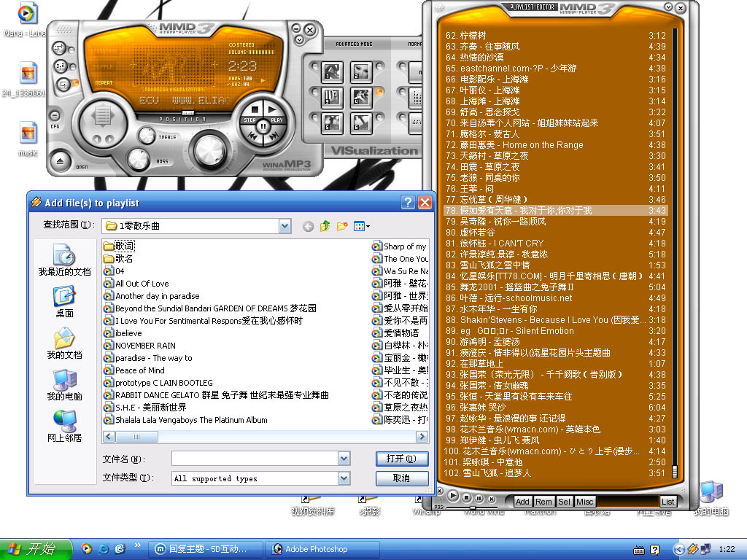Enable indicator light beside preset 3
747x560 pixels.
click(314, 91)
